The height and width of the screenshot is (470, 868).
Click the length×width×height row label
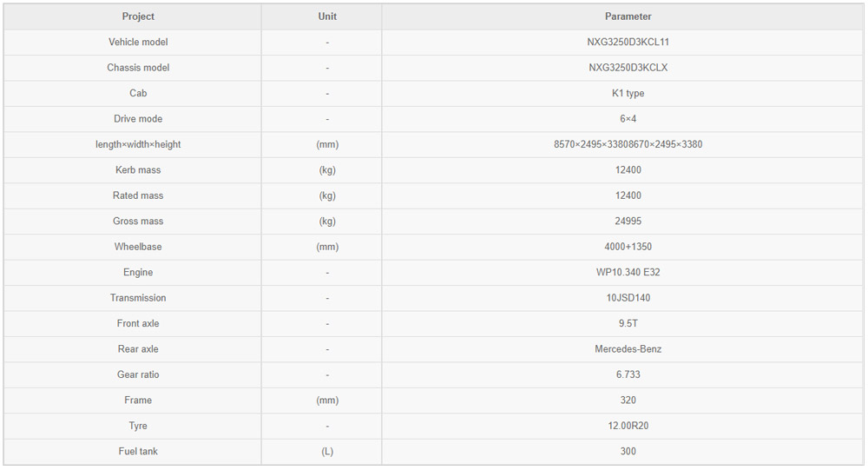point(138,144)
